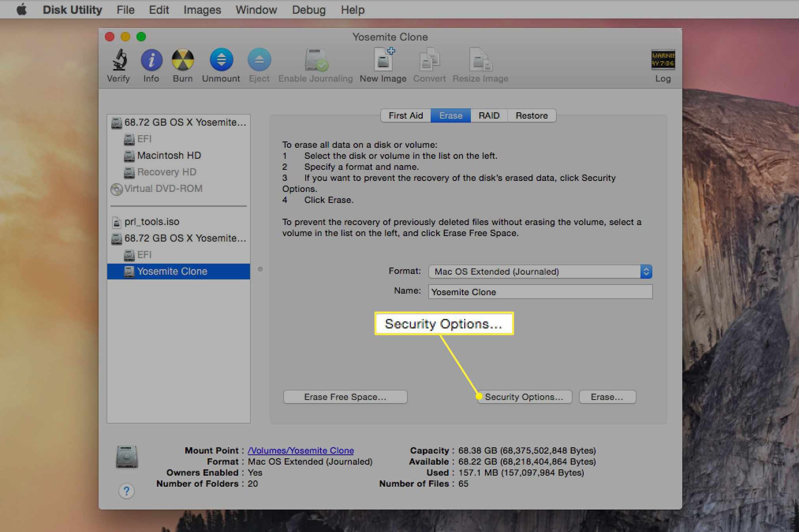Create a New Image from toolbar
The height and width of the screenshot is (532, 799).
coord(383,60)
